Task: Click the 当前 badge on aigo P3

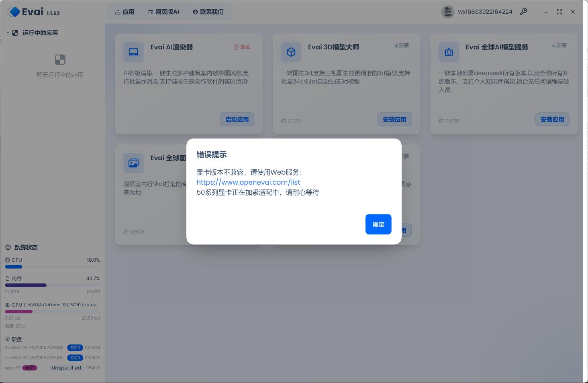Action: (x=29, y=368)
